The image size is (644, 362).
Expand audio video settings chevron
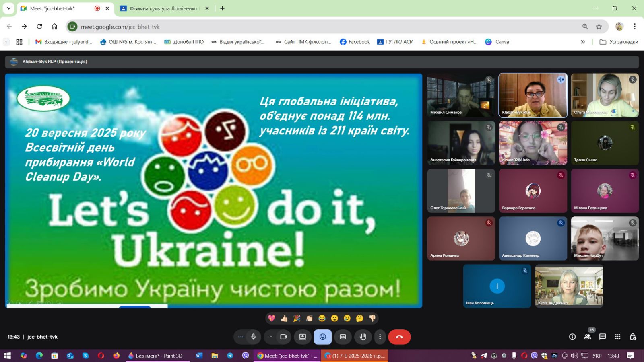(271, 337)
